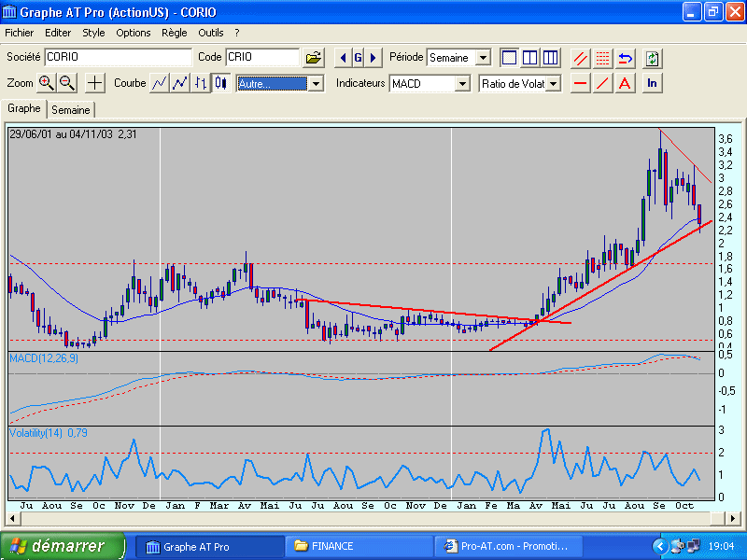This screenshot has width=747, height=560.
Task: Zoom out with the minus magnifier
Action: pyautogui.click(x=67, y=83)
